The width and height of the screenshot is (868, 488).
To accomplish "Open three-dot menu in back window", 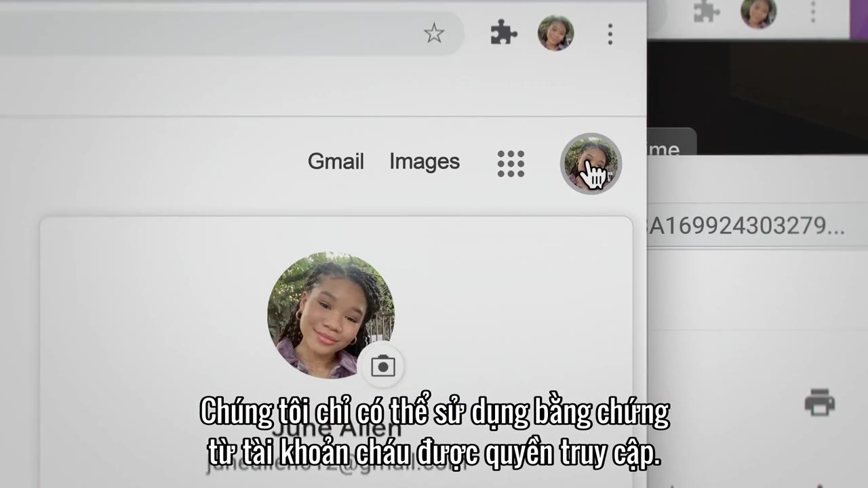I will click(813, 12).
